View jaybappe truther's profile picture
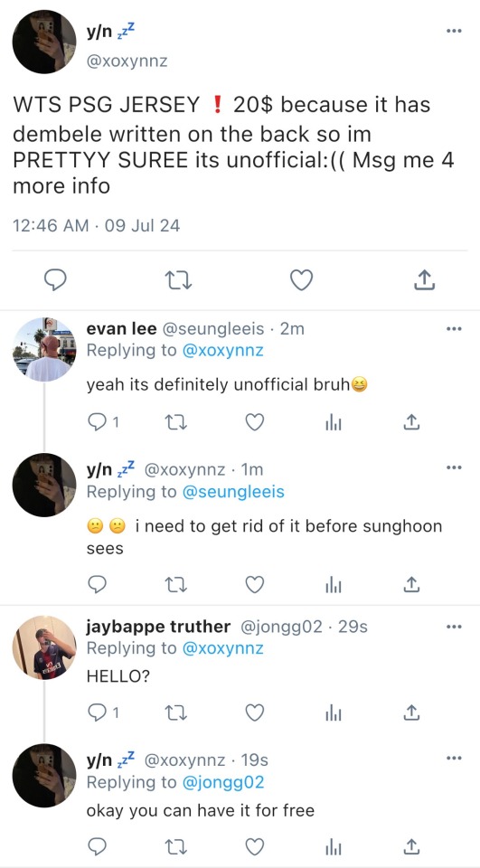The image size is (480, 868). (x=44, y=647)
